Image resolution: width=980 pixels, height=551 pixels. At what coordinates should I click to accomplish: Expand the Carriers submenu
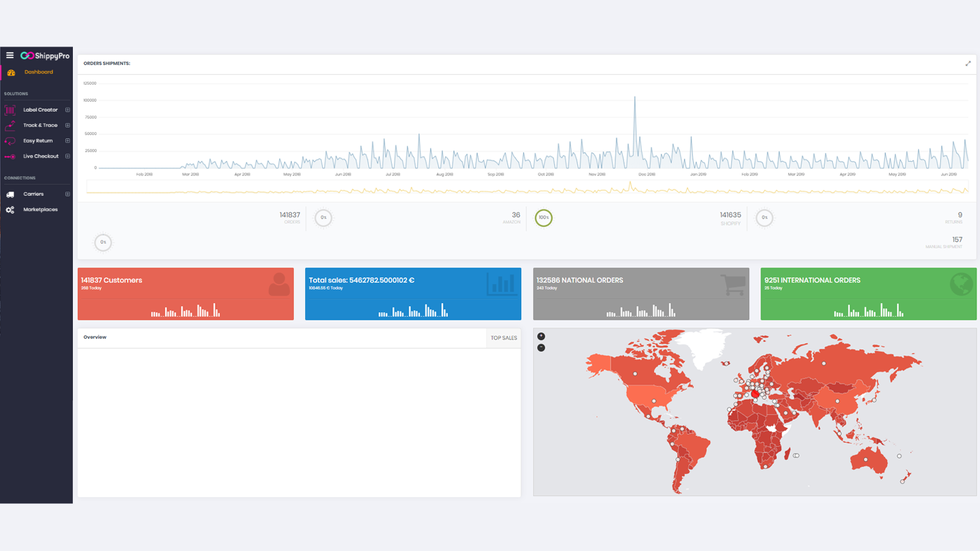point(67,194)
